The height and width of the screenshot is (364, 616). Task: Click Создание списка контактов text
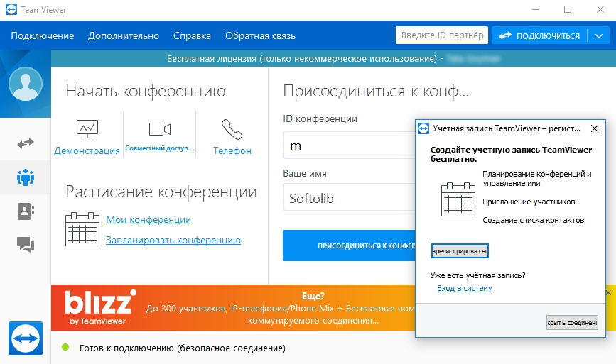coord(534,220)
